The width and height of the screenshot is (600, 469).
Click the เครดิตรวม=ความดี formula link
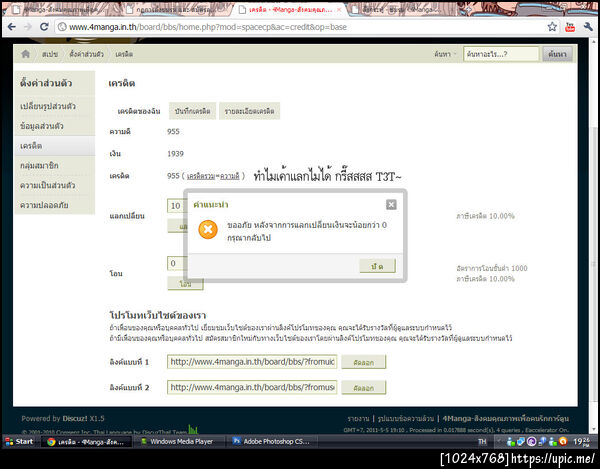[x=213, y=176]
